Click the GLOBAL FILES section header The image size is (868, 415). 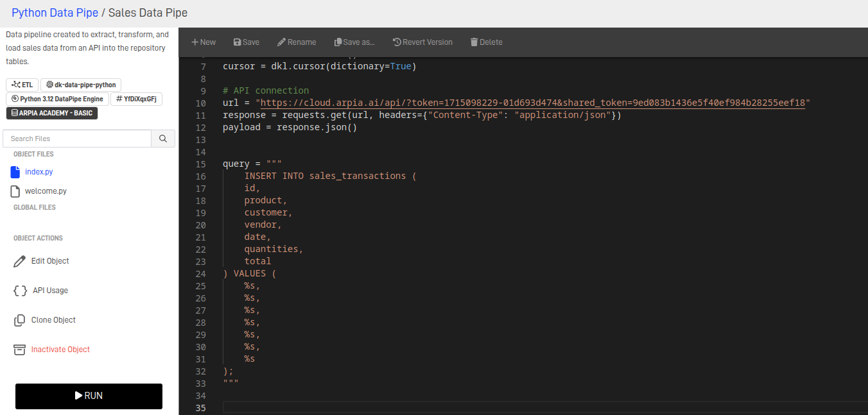pos(35,207)
